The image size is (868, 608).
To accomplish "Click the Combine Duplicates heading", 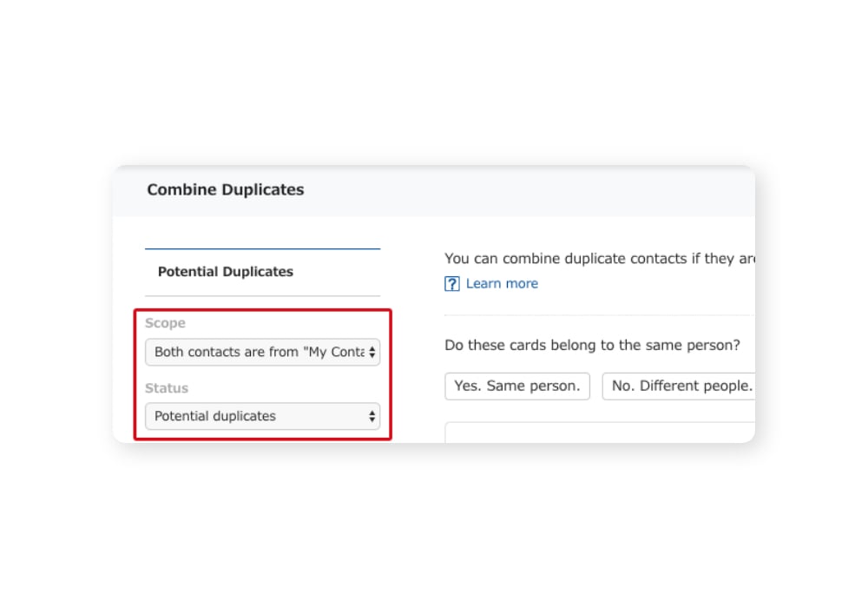I will click(x=226, y=190).
